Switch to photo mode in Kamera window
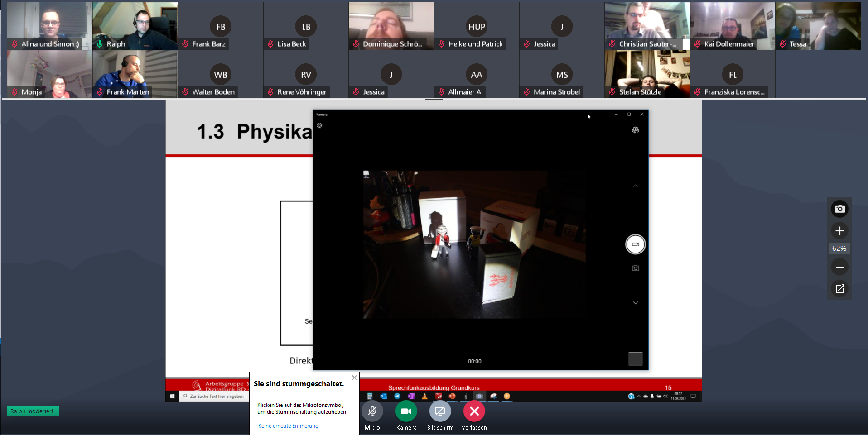The height and width of the screenshot is (435, 868). [636, 268]
